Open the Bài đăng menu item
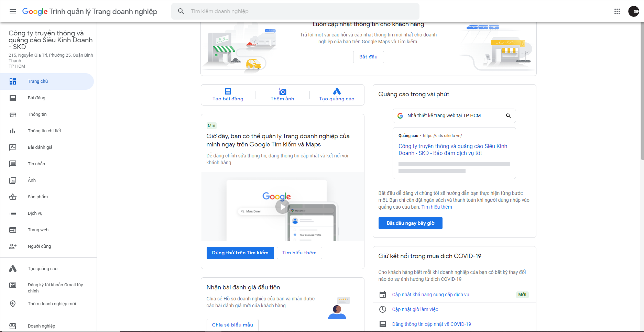 click(x=47, y=98)
